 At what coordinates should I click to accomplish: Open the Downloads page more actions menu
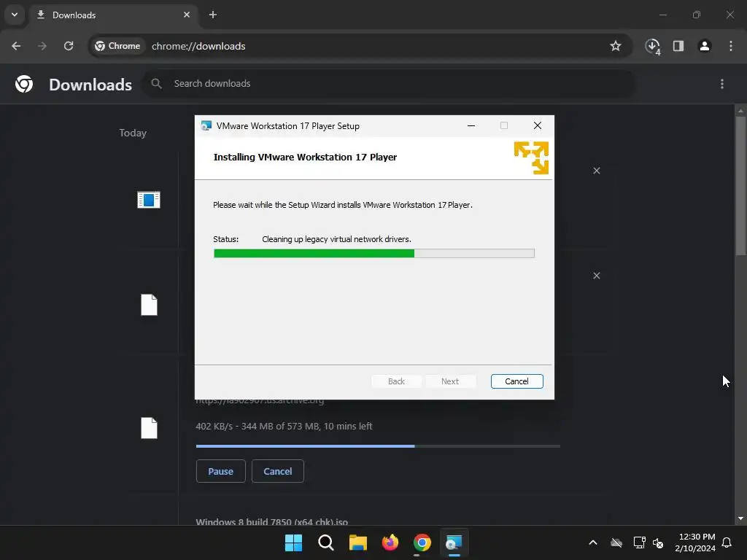[x=722, y=84]
